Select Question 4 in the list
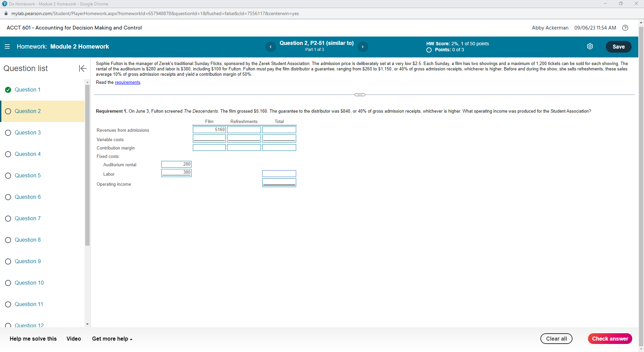 coord(28,154)
